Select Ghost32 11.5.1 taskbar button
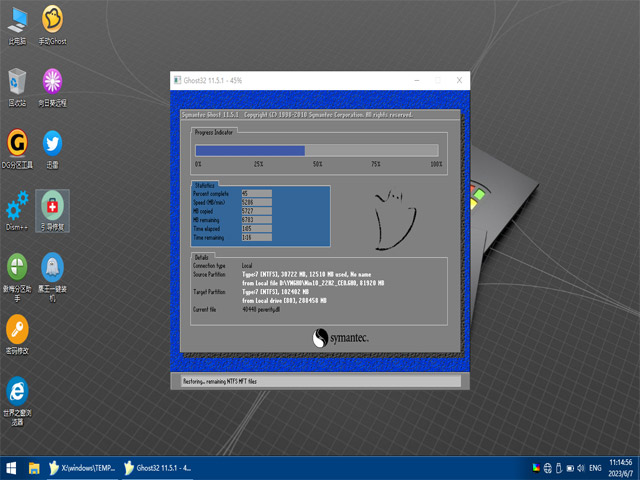 click(158, 468)
